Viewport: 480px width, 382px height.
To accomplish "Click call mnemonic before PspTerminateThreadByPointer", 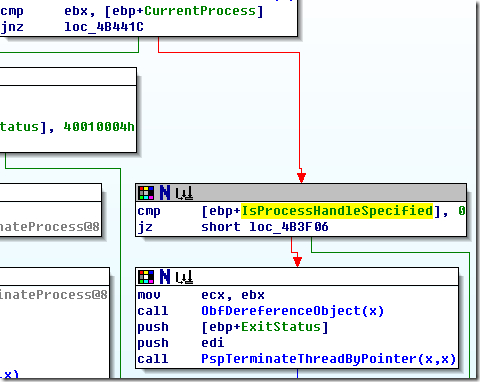I will (153, 359).
